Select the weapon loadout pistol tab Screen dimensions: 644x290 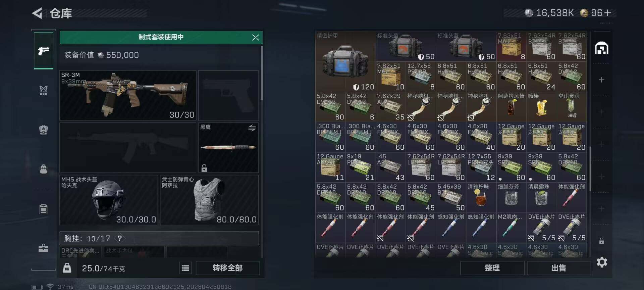click(x=44, y=51)
